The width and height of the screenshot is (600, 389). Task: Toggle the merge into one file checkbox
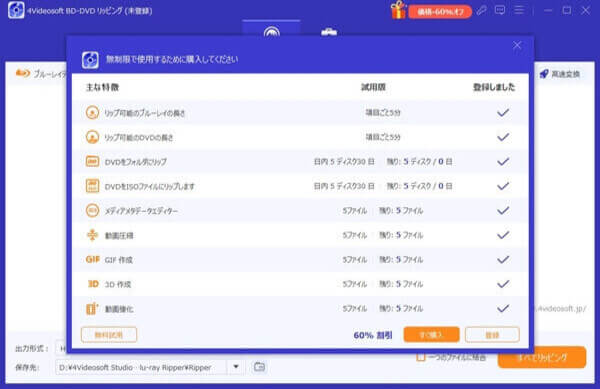[421, 358]
